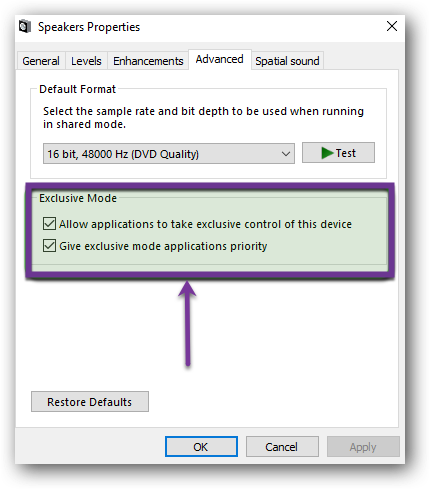
Task: Click the green play triangle on Test
Action: click(327, 153)
